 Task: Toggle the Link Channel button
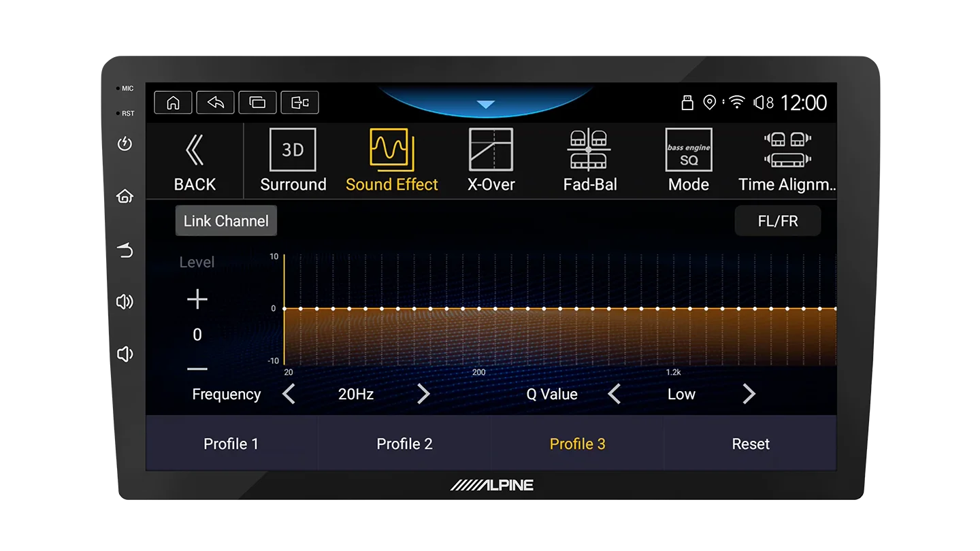point(226,221)
